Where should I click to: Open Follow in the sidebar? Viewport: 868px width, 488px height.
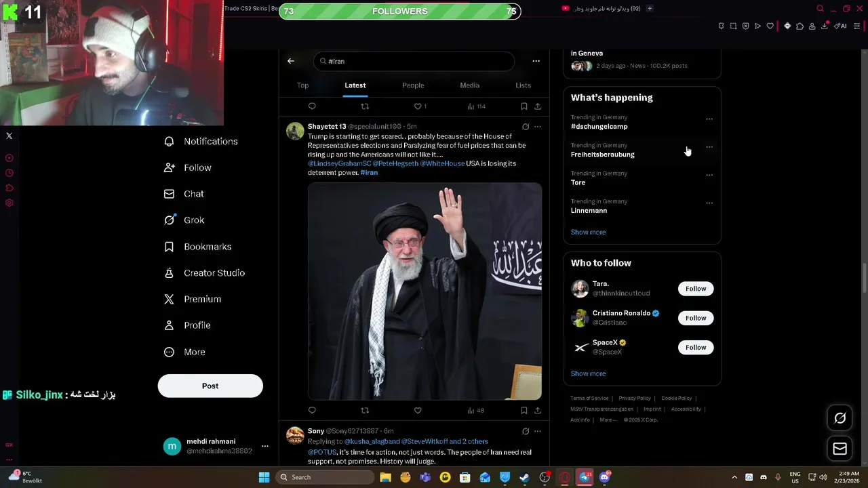189,167
